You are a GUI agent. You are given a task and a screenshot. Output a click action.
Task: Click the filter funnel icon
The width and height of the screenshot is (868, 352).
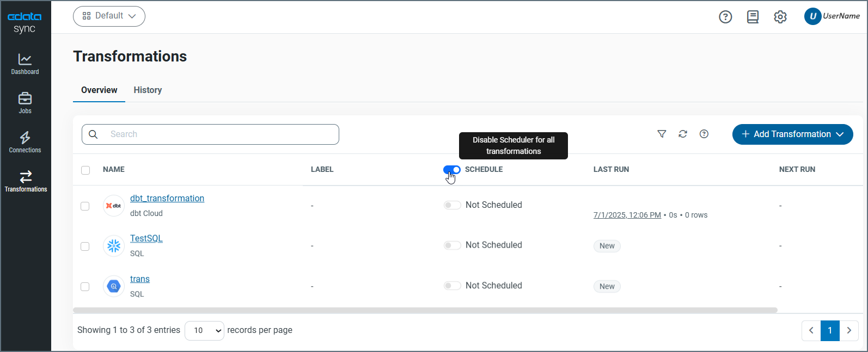662,134
